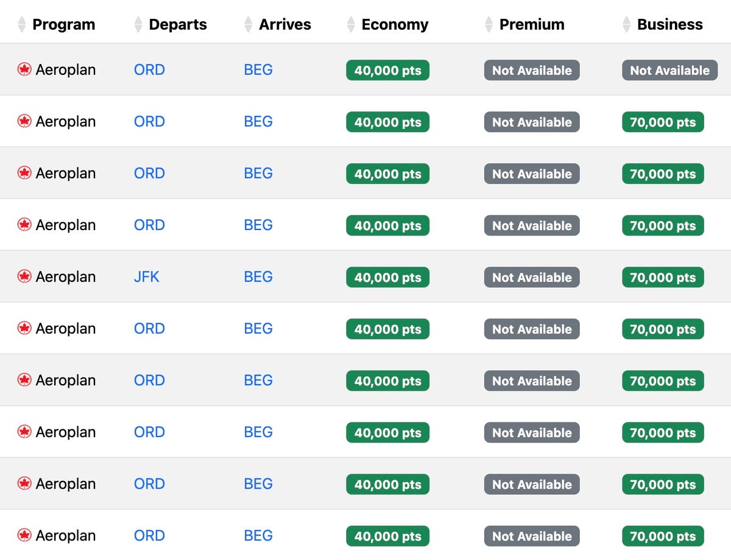Click the Aeroplan maple leaf icon in first row
Image resolution: width=731 pixels, height=560 pixels.
24,70
